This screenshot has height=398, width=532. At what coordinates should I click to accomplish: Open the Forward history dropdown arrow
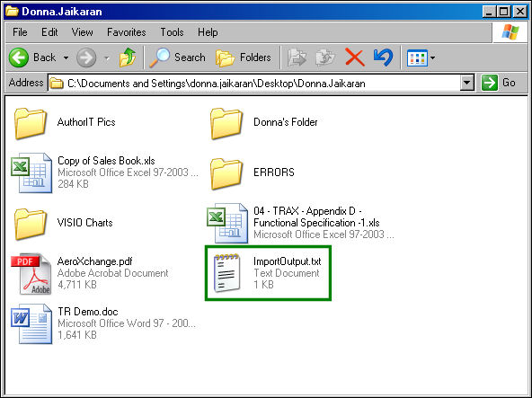tap(107, 58)
